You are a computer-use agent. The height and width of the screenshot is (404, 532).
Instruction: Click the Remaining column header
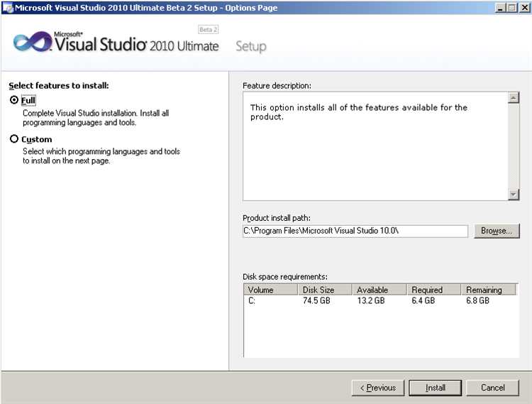point(488,290)
